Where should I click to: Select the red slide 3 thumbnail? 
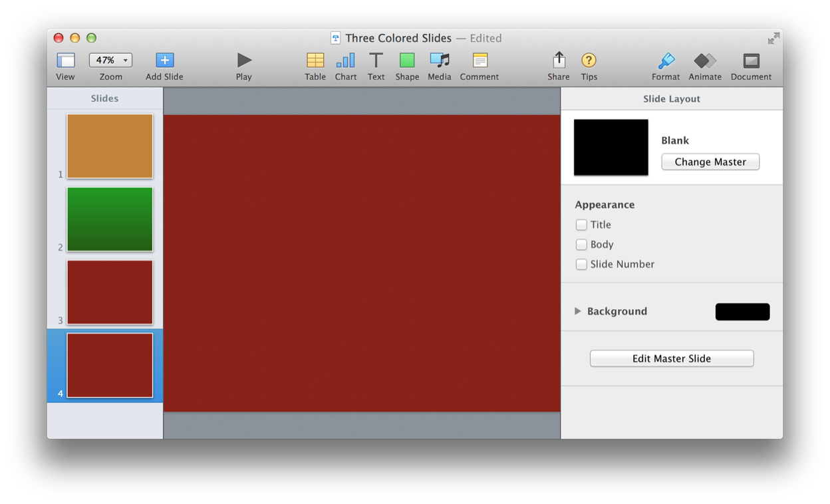[x=110, y=293]
